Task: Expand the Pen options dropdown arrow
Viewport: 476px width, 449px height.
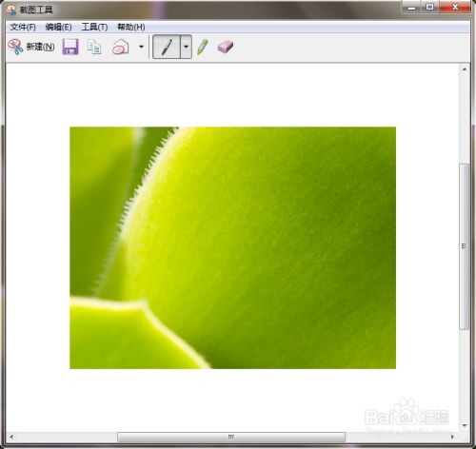Action: pos(186,47)
